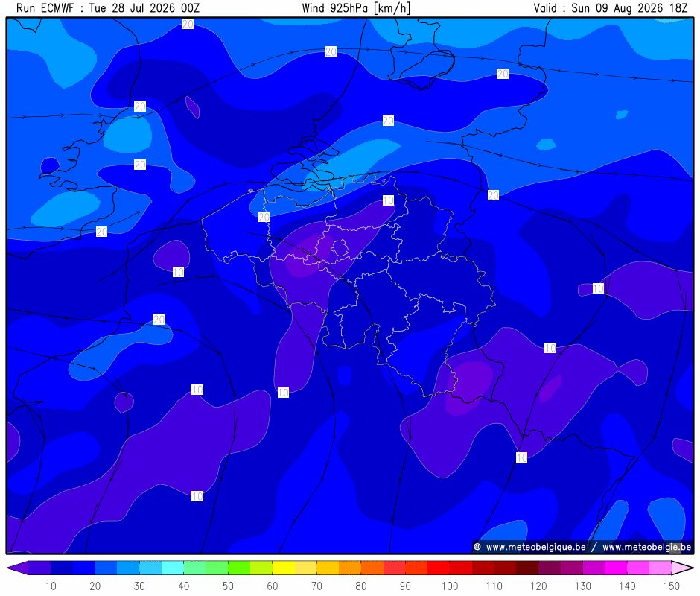Open the www.meteobelgique.be link
The height and width of the screenshot is (596, 700).
pyautogui.click(x=535, y=547)
